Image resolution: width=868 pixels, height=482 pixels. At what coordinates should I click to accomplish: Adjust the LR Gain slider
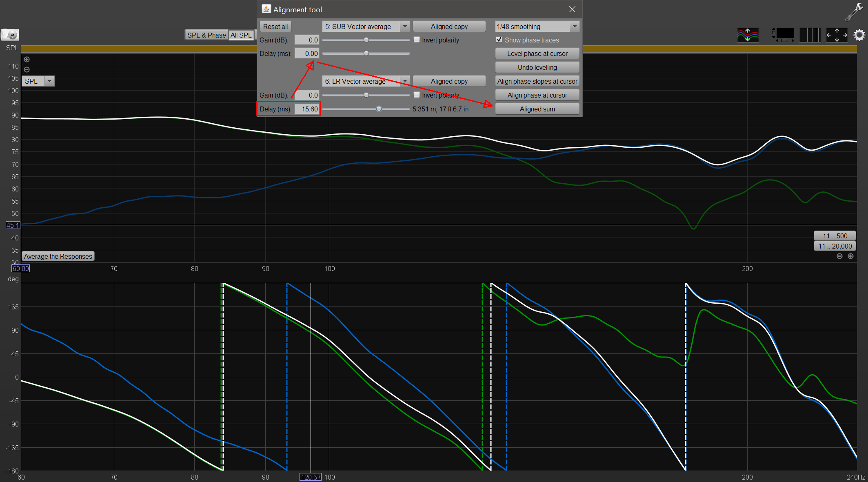point(366,95)
